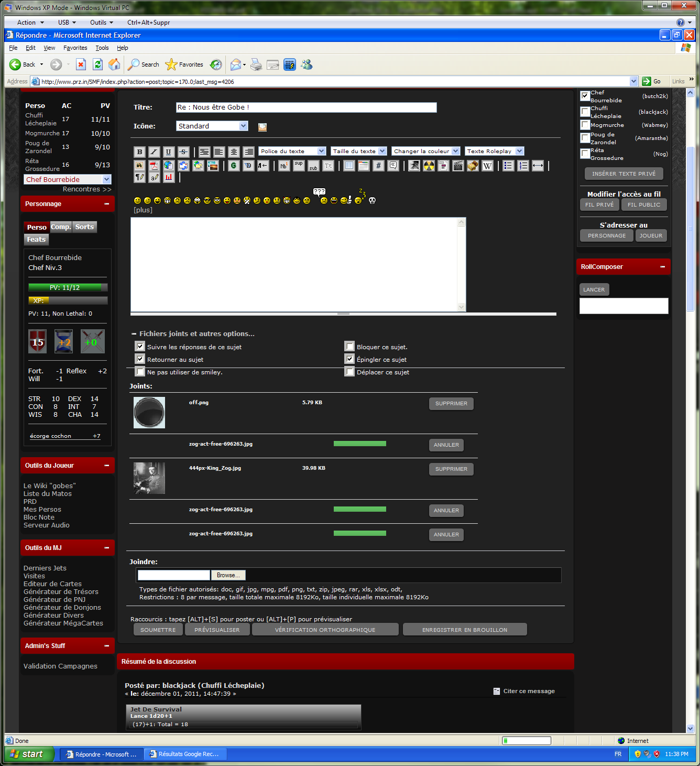This screenshot has height=766, width=700.
Task: Click the Refresh button in IE toolbar
Action: coord(97,64)
